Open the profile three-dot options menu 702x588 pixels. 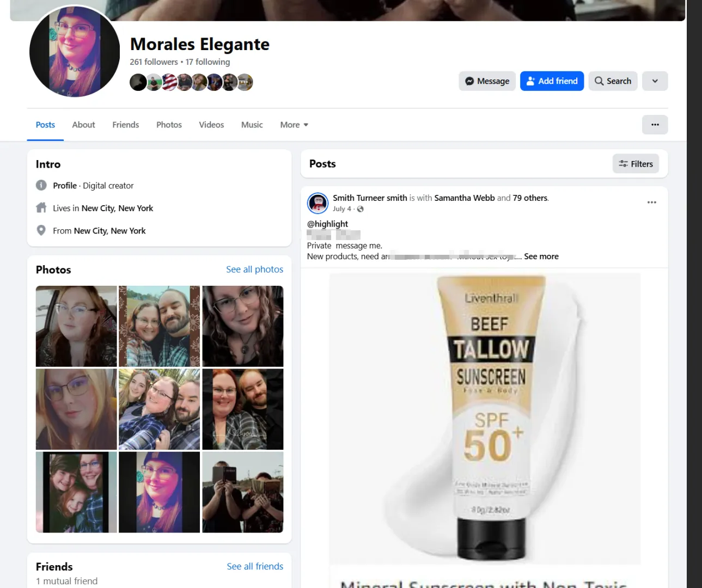(655, 125)
